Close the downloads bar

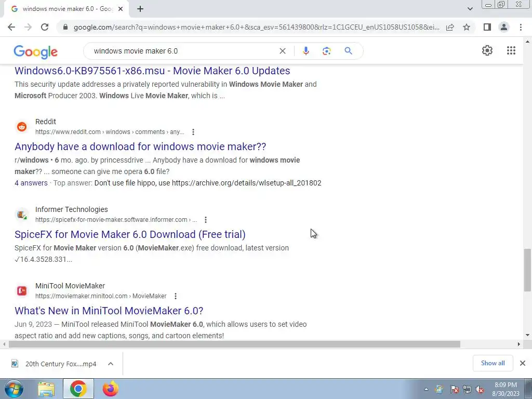click(x=523, y=363)
